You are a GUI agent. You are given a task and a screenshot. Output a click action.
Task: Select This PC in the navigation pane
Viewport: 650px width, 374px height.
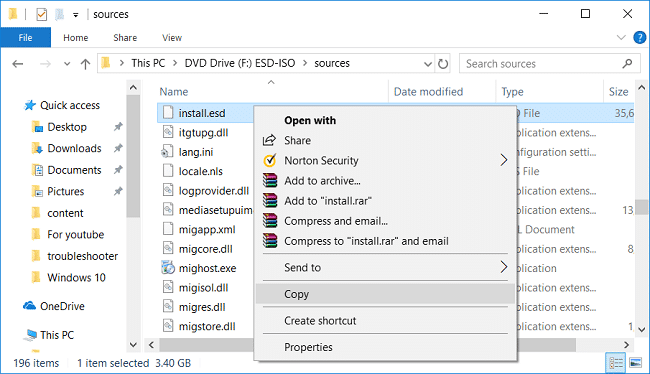(57, 335)
